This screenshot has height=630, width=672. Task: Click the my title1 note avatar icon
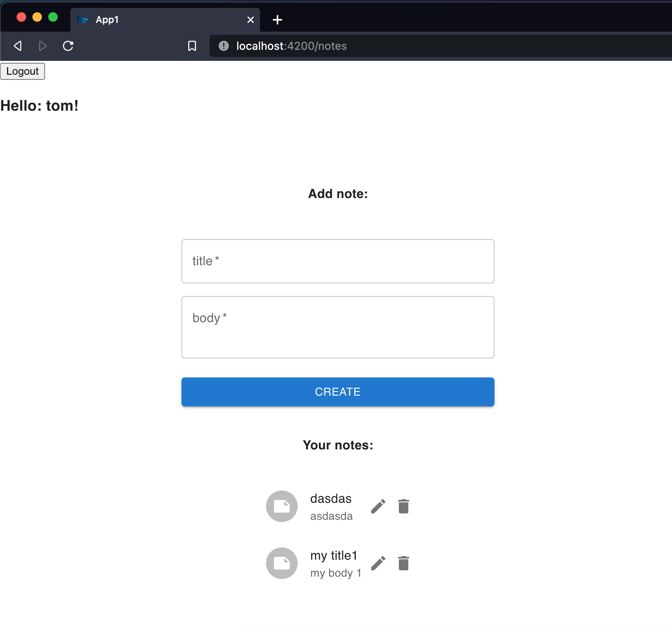coord(282,563)
